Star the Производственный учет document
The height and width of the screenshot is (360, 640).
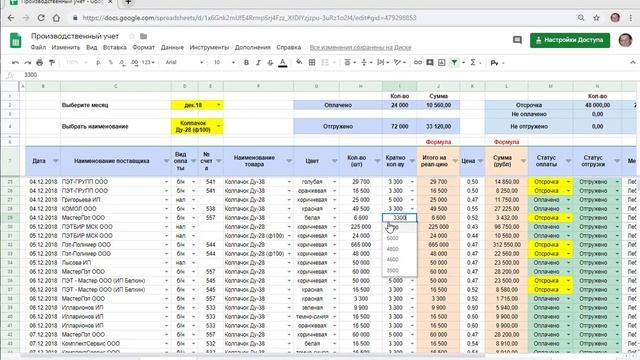coord(131,36)
